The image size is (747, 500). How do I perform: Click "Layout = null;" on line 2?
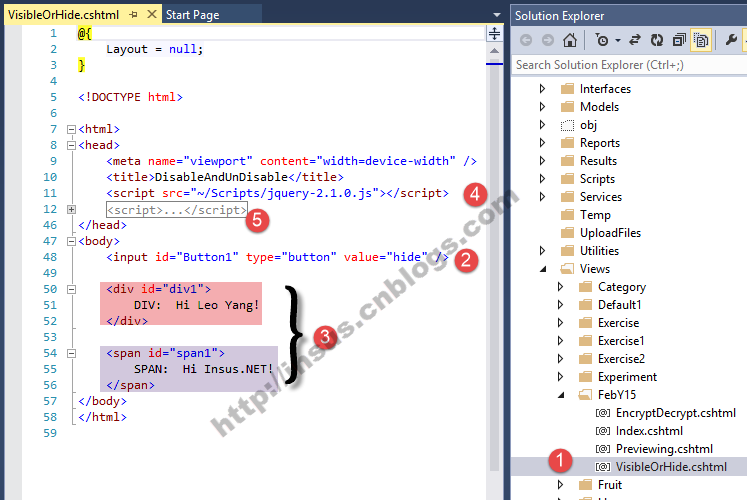(x=155, y=49)
